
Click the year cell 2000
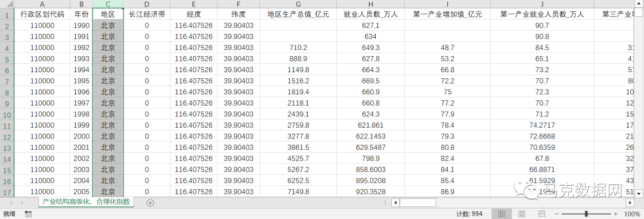(81, 136)
